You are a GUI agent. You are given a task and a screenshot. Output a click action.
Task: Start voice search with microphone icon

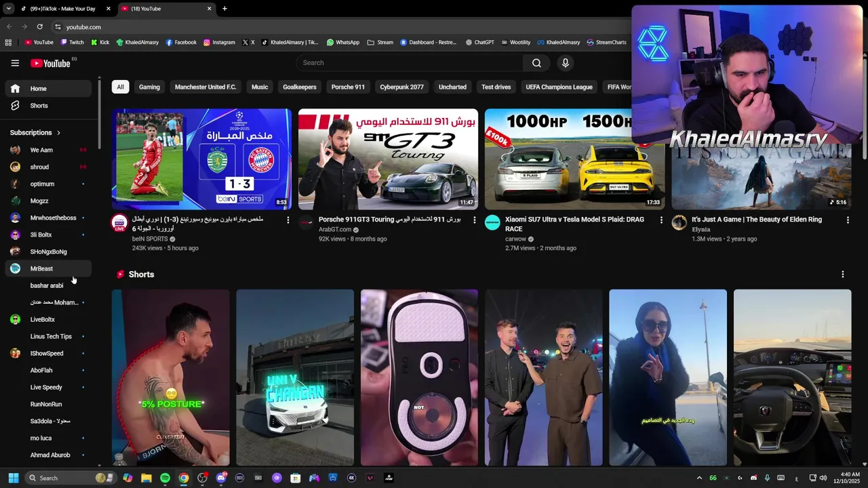(x=566, y=63)
